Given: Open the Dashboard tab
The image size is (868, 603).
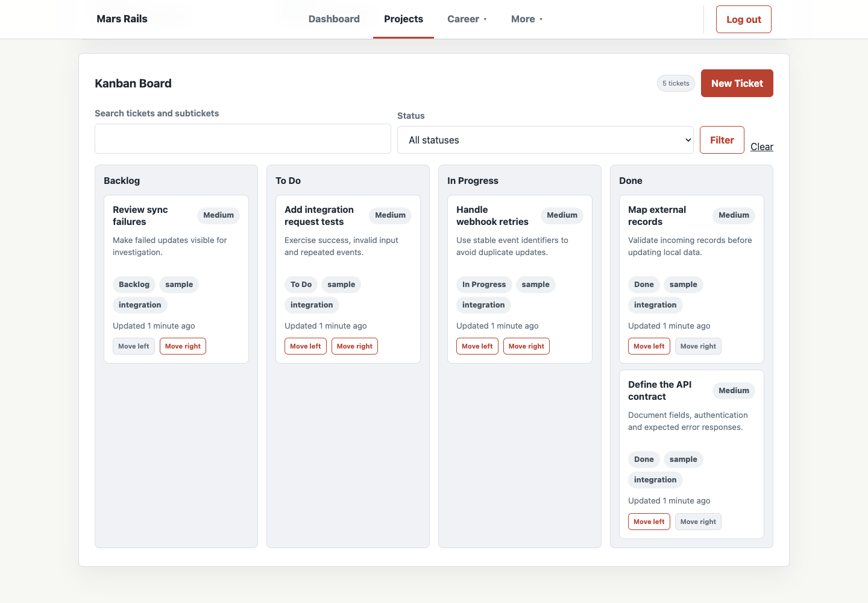Looking at the screenshot, I should click(334, 19).
